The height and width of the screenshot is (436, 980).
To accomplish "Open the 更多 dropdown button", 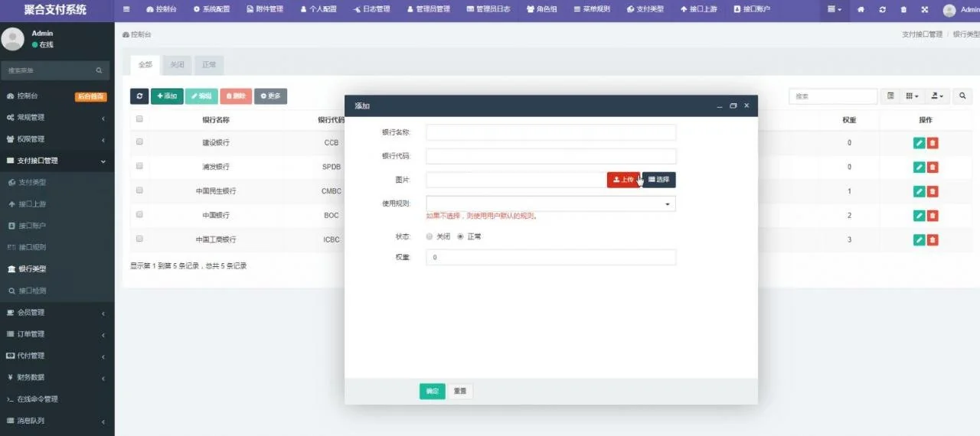I will click(x=270, y=96).
